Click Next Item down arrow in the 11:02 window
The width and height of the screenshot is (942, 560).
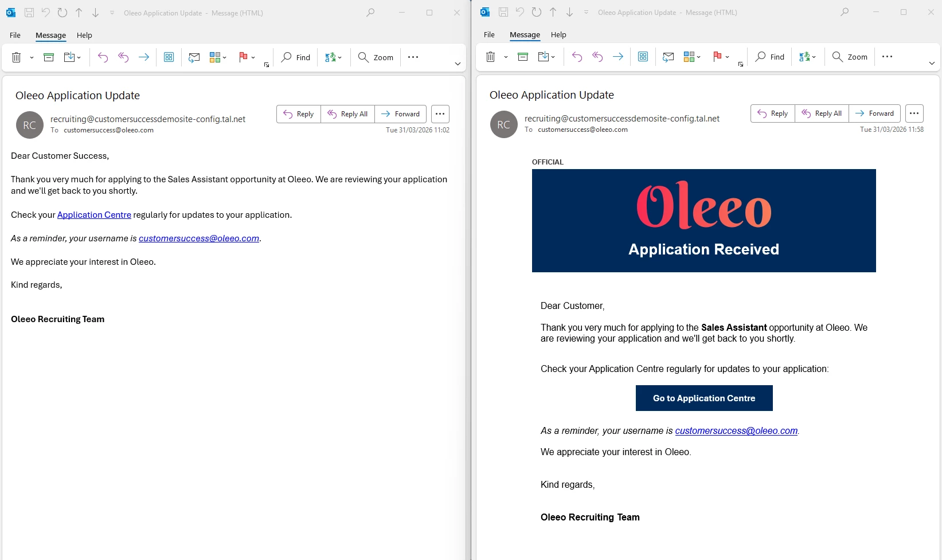pos(96,13)
